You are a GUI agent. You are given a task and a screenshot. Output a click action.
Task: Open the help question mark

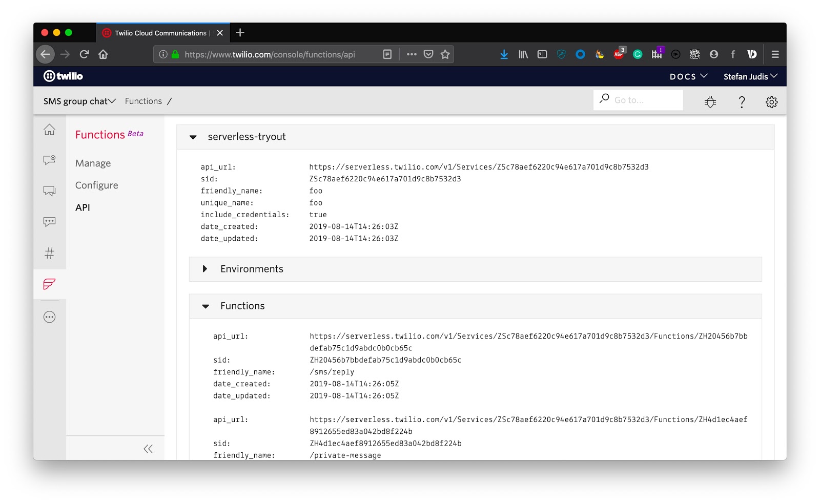click(742, 102)
